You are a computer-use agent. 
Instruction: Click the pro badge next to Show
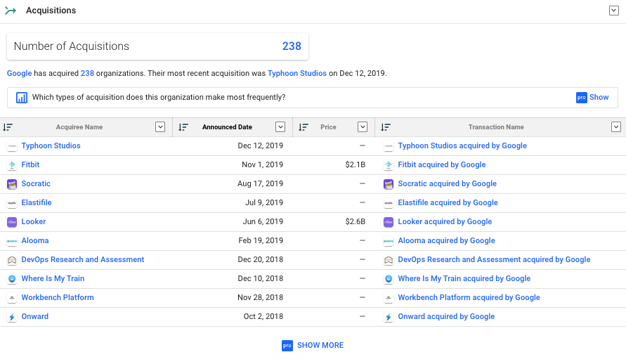pos(581,98)
